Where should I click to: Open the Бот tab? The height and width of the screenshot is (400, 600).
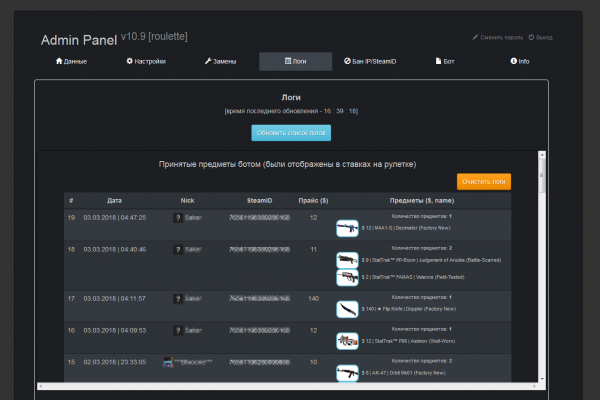[x=445, y=62]
